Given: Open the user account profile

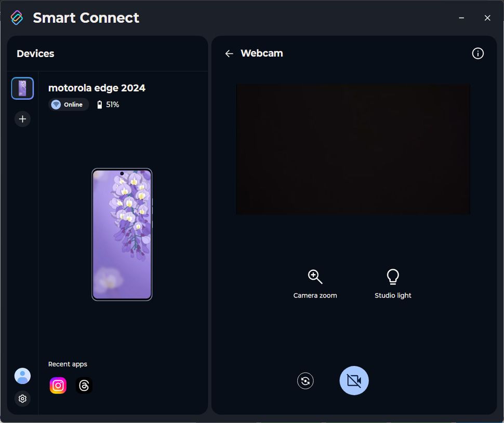Looking at the screenshot, I should [x=22, y=376].
